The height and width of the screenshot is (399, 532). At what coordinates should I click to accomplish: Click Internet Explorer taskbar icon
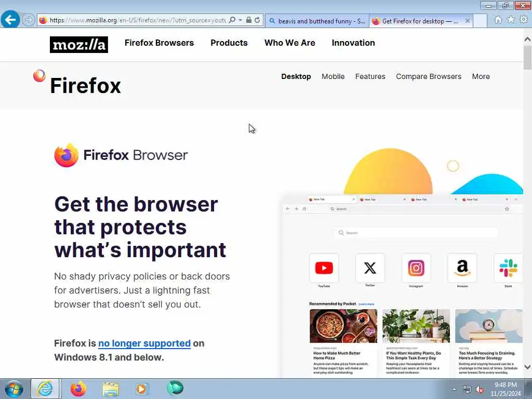pos(45,389)
